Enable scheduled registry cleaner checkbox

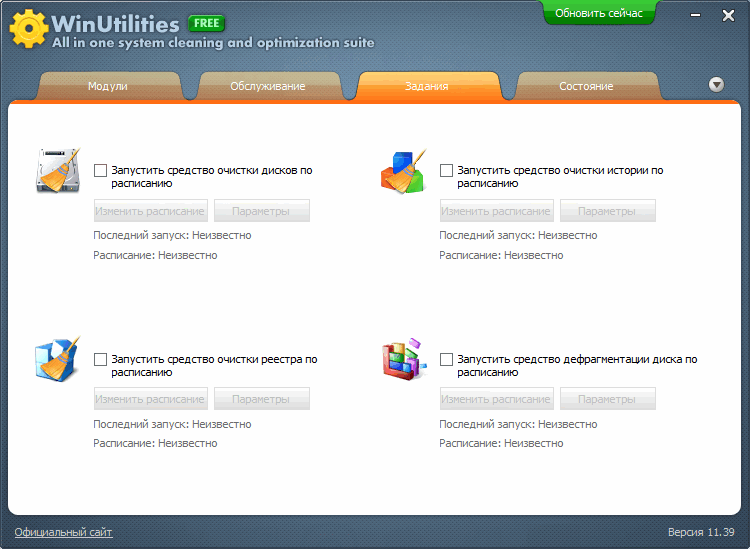[x=100, y=359]
